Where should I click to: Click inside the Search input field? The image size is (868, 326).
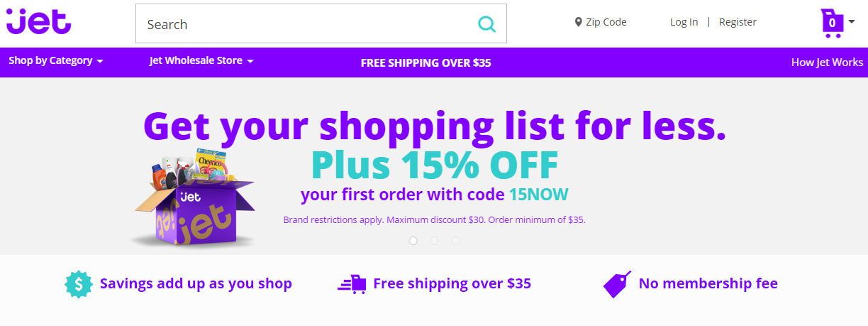pos(305,24)
